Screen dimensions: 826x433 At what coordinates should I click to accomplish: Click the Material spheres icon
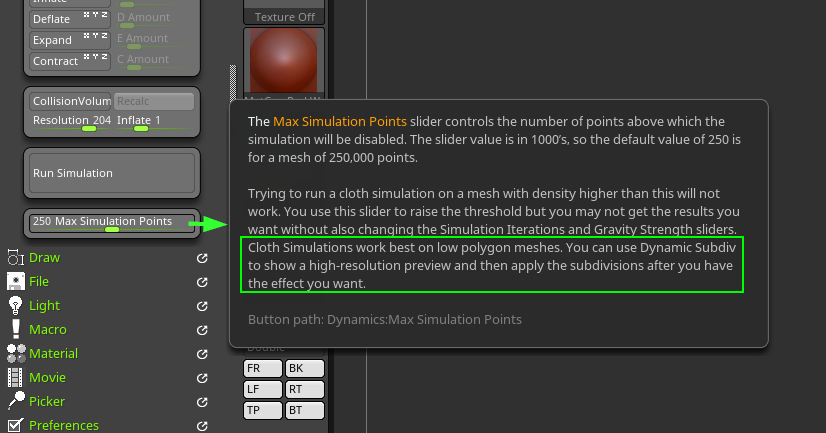pyautogui.click(x=16, y=353)
